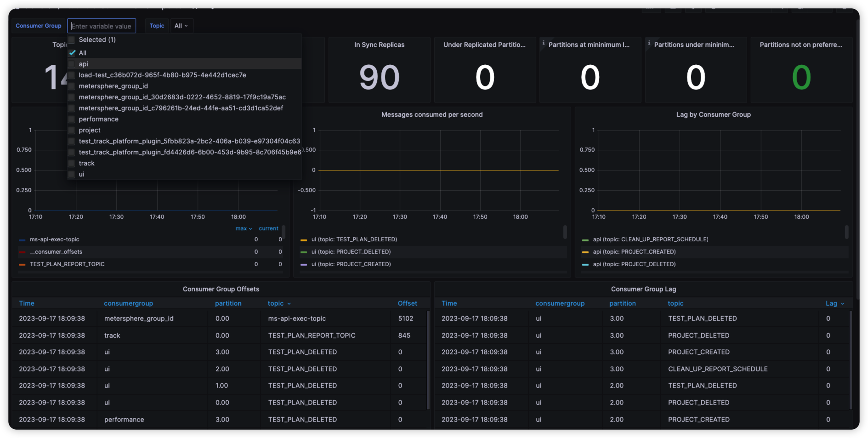Check the ui consumer group option
Image resolution: width=868 pixels, height=438 pixels.
click(72, 174)
